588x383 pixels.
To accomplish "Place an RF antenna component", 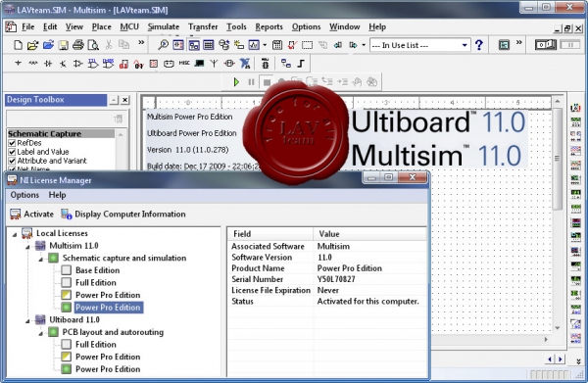I will tap(214, 64).
